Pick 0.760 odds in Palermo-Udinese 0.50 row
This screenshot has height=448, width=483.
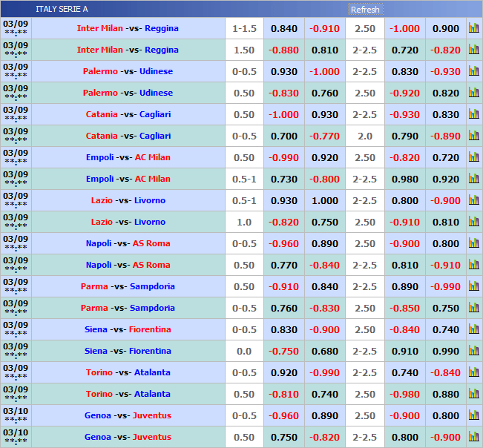pyautogui.click(x=325, y=93)
